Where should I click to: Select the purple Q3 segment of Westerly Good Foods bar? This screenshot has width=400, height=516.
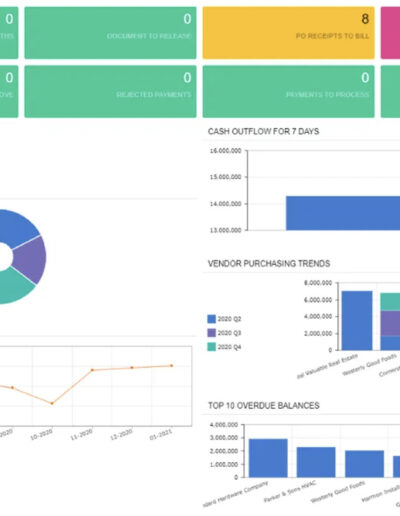pyautogui.click(x=390, y=323)
